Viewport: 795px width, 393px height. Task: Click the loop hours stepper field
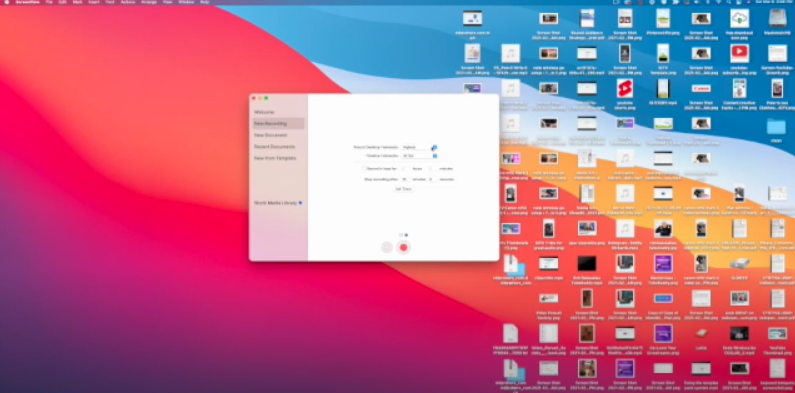(406, 168)
